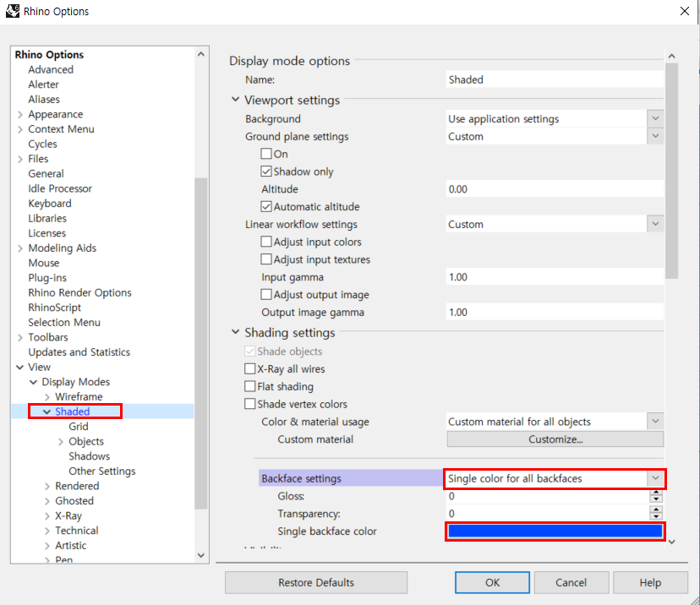Open Help for options
This screenshot has width=700, height=605.
(650, 582)
